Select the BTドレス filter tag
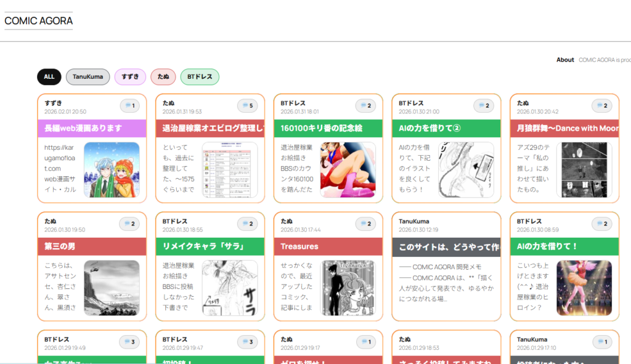 (200, 77)
